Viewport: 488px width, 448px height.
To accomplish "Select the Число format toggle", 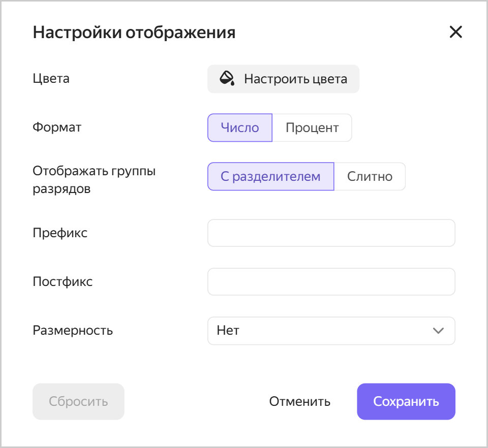I will pyautogui.click(x=239, y=127).
